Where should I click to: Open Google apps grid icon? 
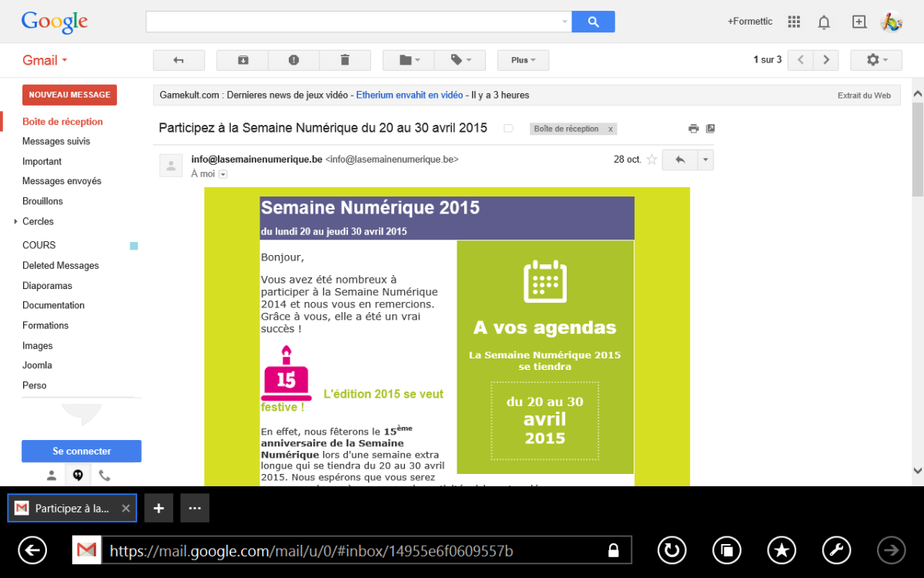coord(794,22)
